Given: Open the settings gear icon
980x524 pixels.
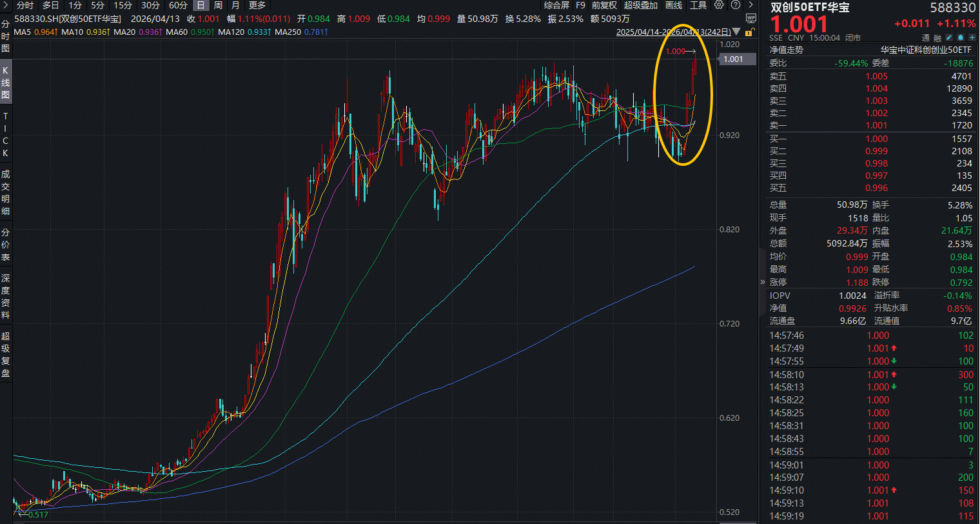Looking at the screenshot, I should click(719, 5).
